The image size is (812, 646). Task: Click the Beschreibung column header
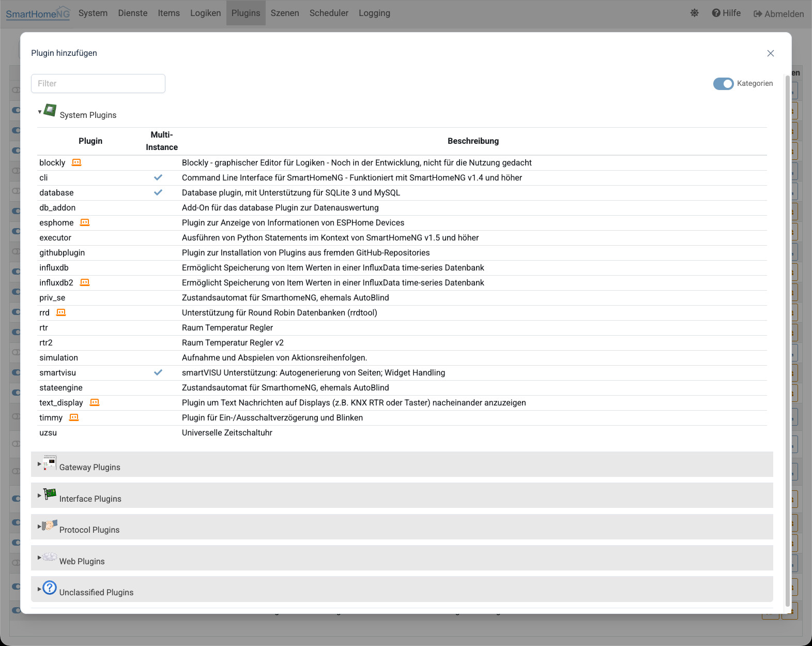click(x=473, y=141)
